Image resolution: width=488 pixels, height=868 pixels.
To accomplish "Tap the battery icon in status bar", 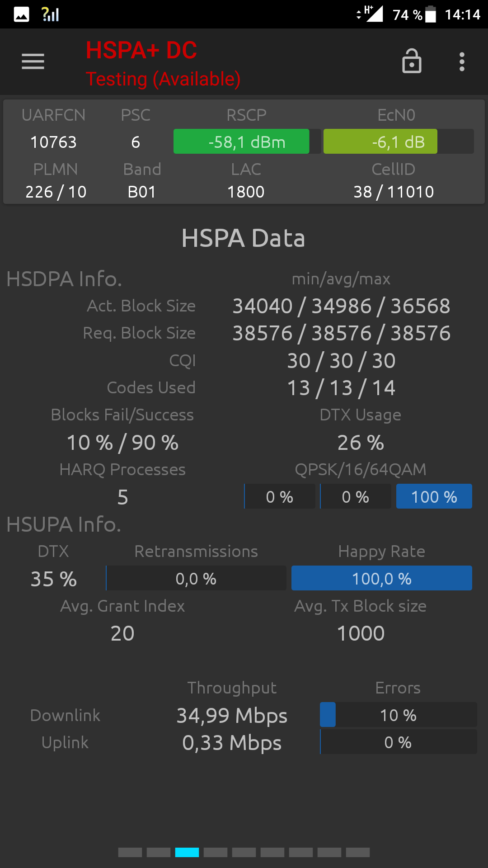I will click(x=431, y=14).
